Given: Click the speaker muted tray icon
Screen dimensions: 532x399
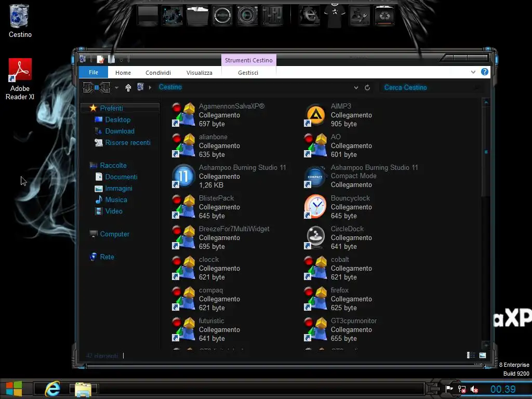Looking at the screenshot, I should click(x=474, y=390).
